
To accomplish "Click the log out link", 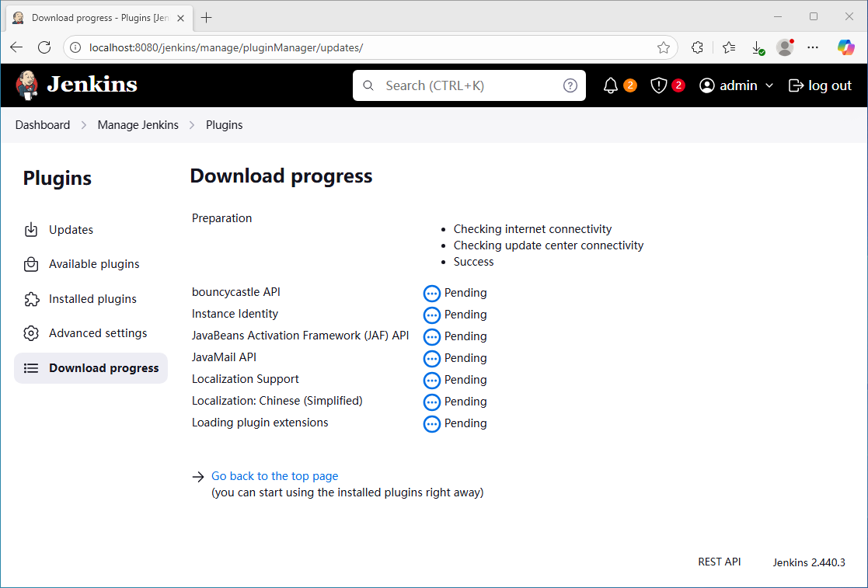I will point(820,85).
